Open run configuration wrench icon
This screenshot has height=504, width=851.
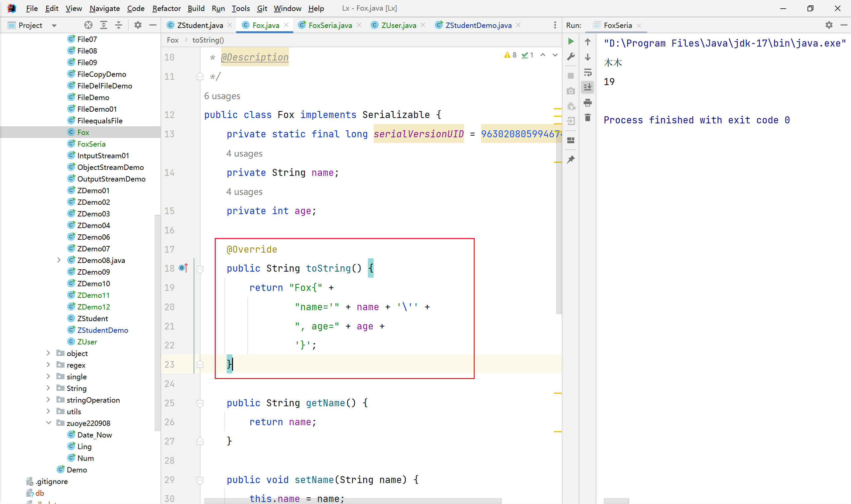click(x=571, y=57)
